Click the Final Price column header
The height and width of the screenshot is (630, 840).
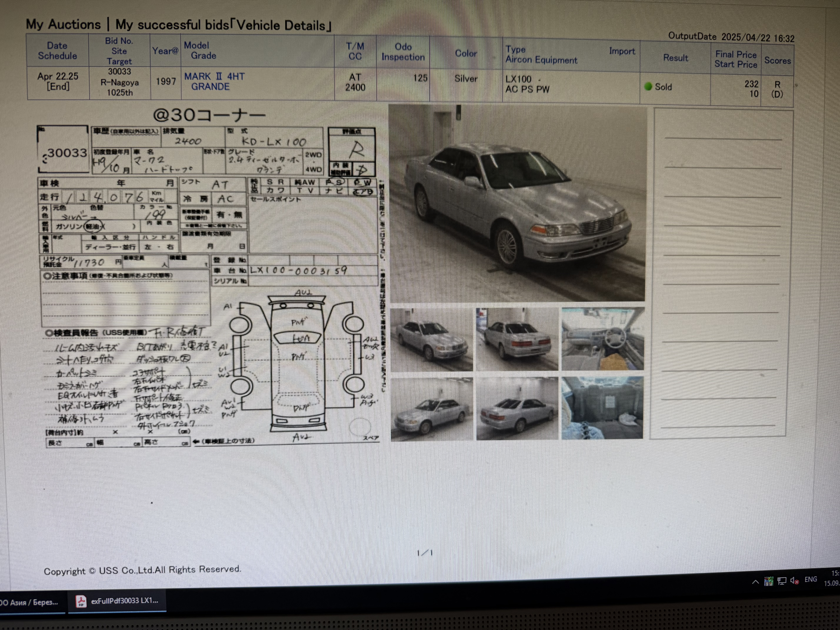[736, 55]
